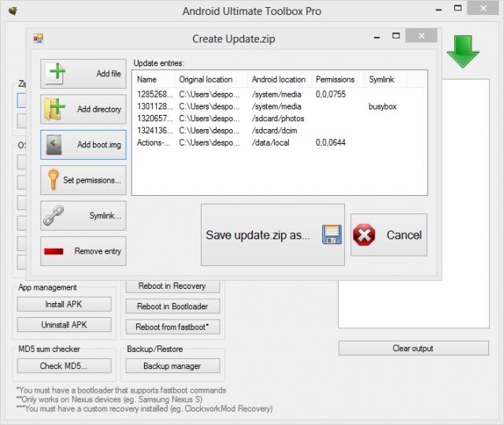The height and width of the screenshot is (425, 504).
Task: Click the Create Update.zip window icon
Action: (x=39, y=39)
